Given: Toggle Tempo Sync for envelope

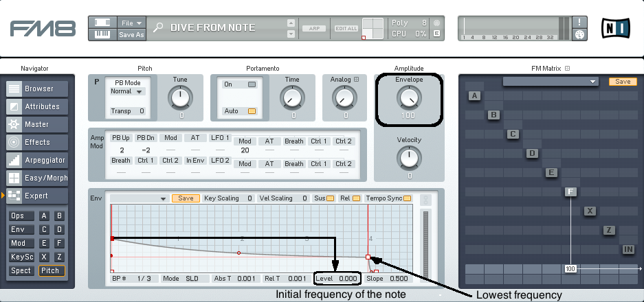Looking at the screenshot, I should [x=407, y=198].
